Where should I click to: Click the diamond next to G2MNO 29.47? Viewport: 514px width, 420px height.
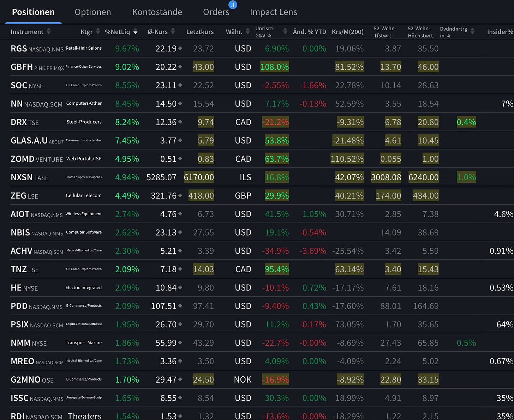click(x=180, y=379)
